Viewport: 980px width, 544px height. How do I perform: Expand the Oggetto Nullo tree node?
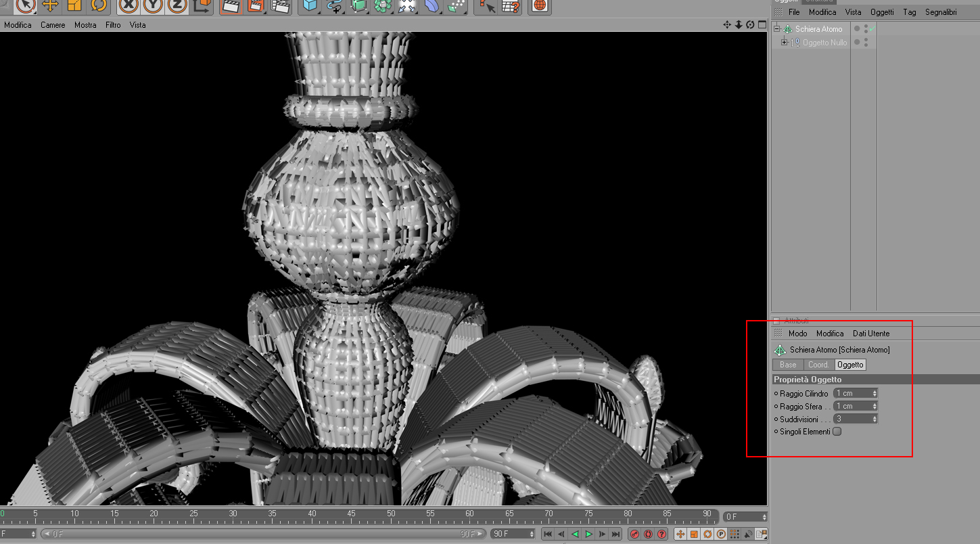785,43
